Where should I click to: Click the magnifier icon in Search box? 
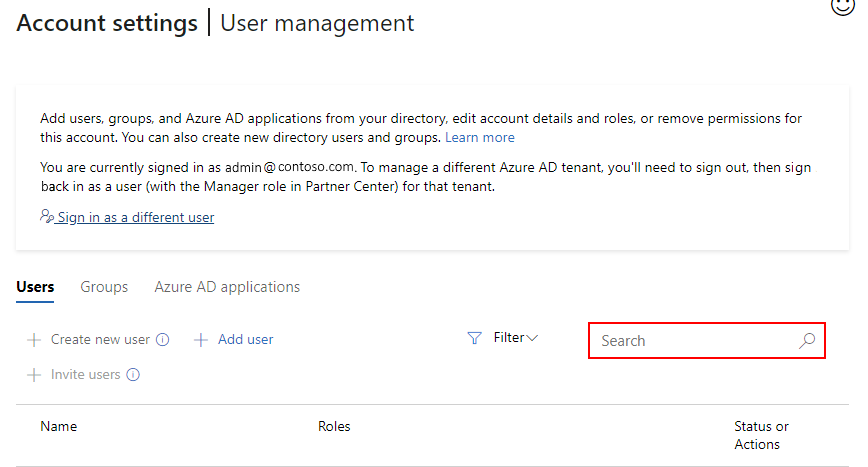point(807,341)
